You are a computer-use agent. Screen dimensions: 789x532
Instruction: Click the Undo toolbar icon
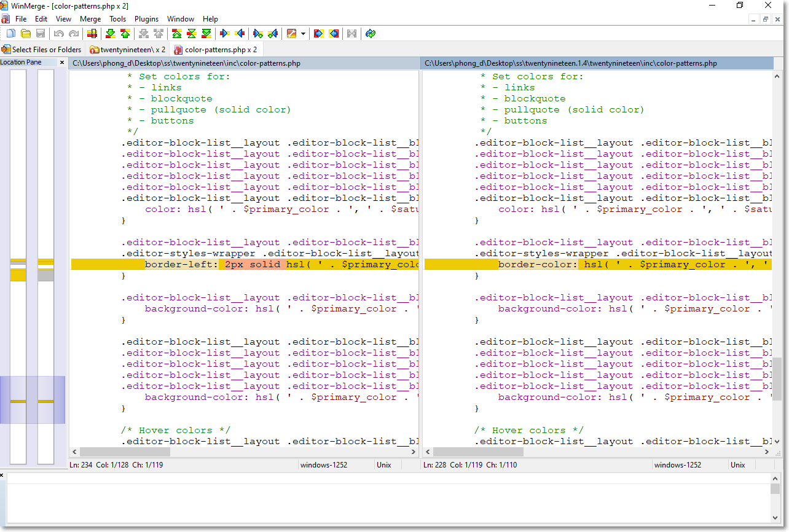[x=59, y=33]
